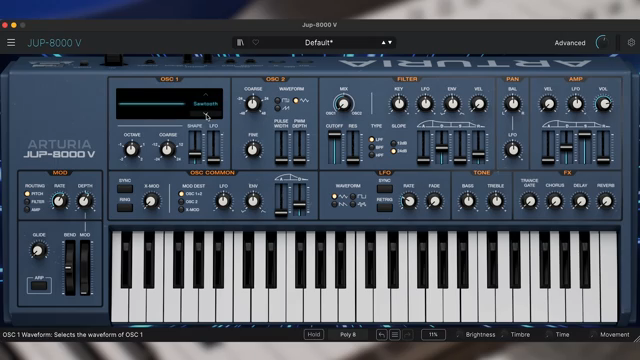Open the undo history list icon
The height and width of the screenshot is (360, 640).
(394, 335)
